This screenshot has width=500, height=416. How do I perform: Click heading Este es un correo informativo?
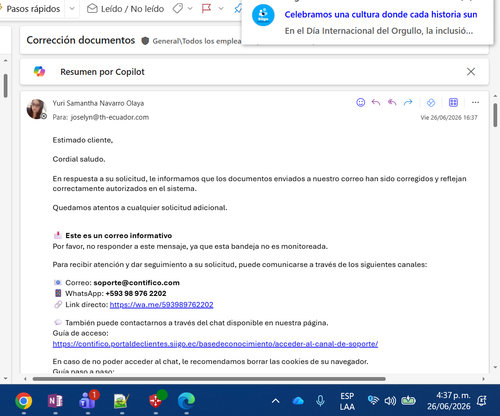(x=119, y=236)
